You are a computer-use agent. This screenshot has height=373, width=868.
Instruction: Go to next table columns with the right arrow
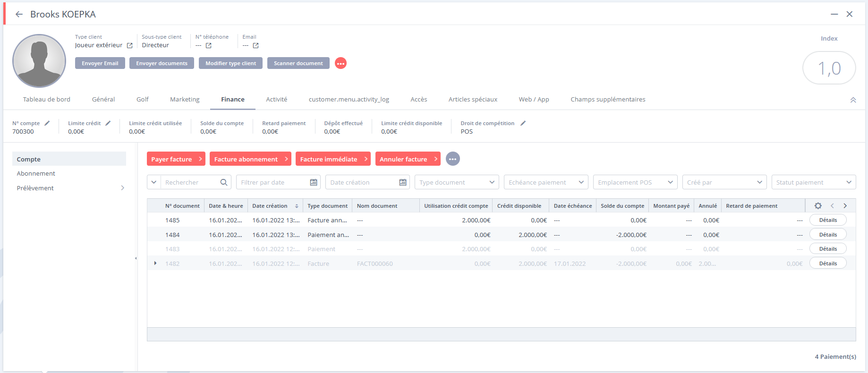click(x=845, y=206)
